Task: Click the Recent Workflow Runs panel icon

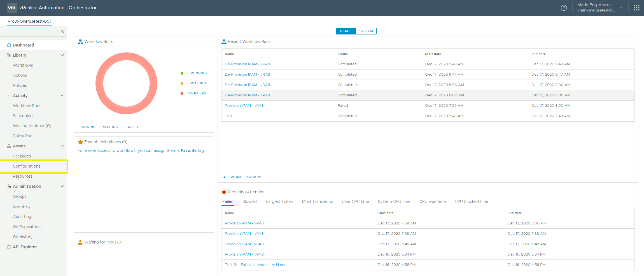Action: click(x=224, y=42)
